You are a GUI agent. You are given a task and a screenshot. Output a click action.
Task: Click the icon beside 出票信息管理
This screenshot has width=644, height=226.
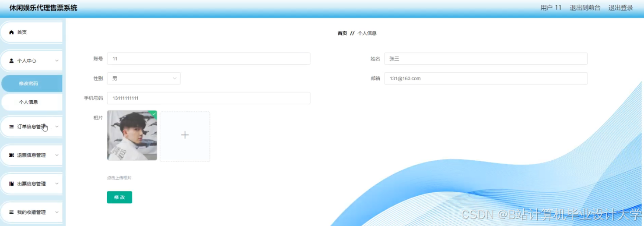coord(11,184)
